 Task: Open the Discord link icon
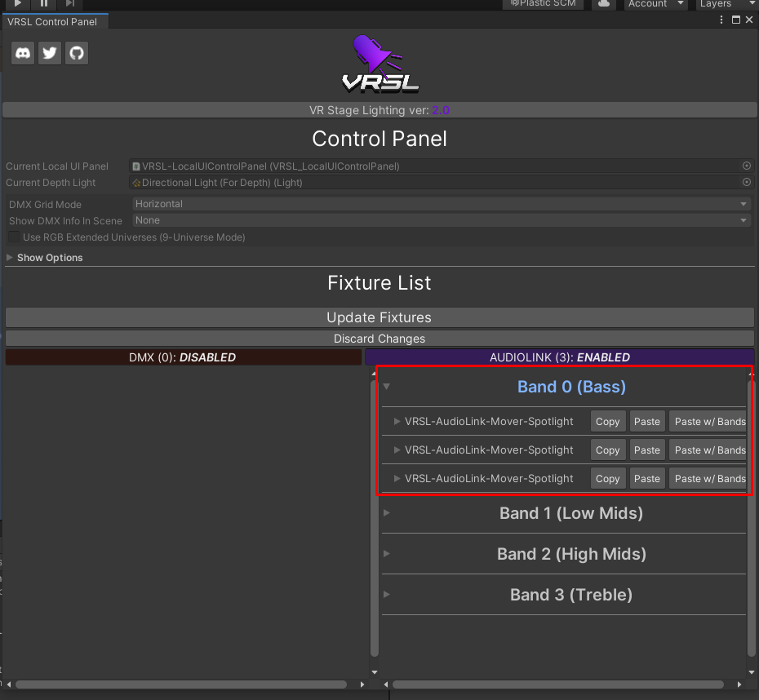tap(23, 53)
